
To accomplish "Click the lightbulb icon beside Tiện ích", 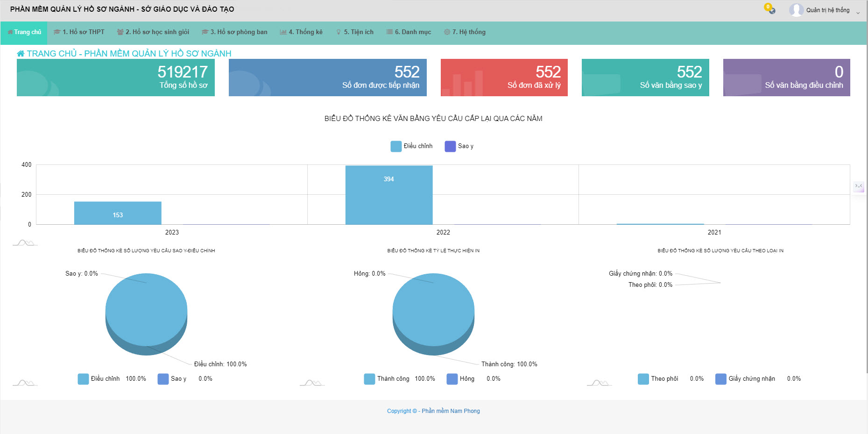I will pyautogui.click(x=339, y=32).
